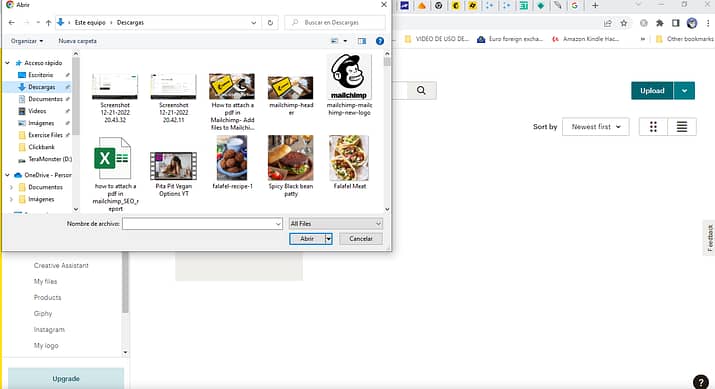
Task: Click the Buscar en Descargas search box
Action: point(335,22)
